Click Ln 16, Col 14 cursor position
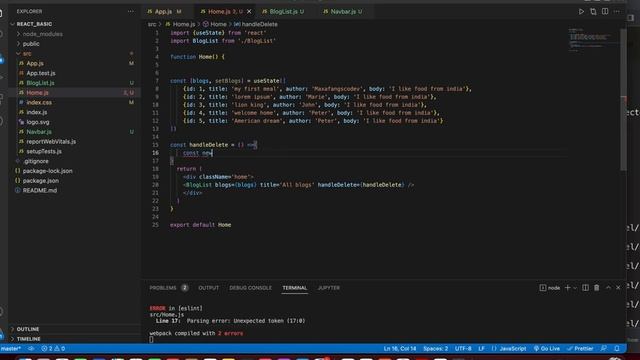640x360 pixels. click(400, 349)
